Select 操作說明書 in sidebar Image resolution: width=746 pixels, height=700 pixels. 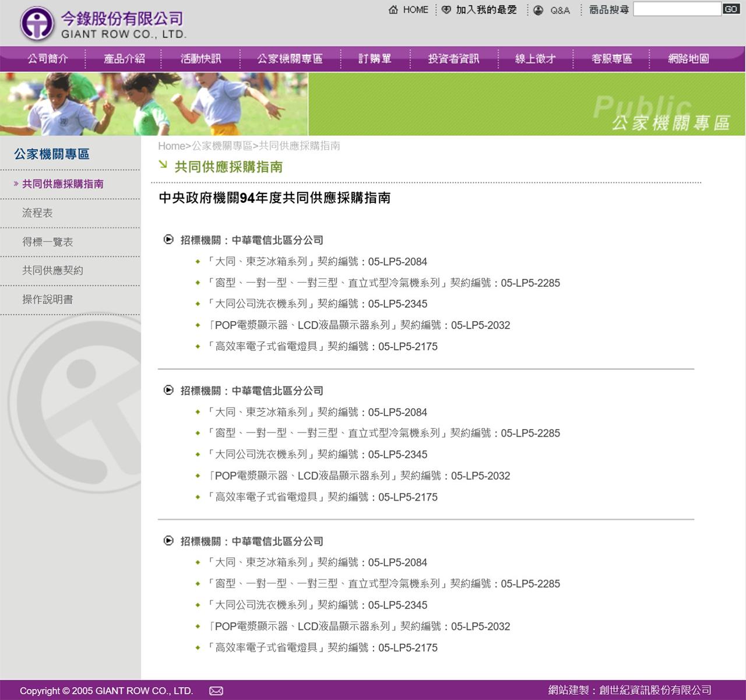tap(48, 300)
